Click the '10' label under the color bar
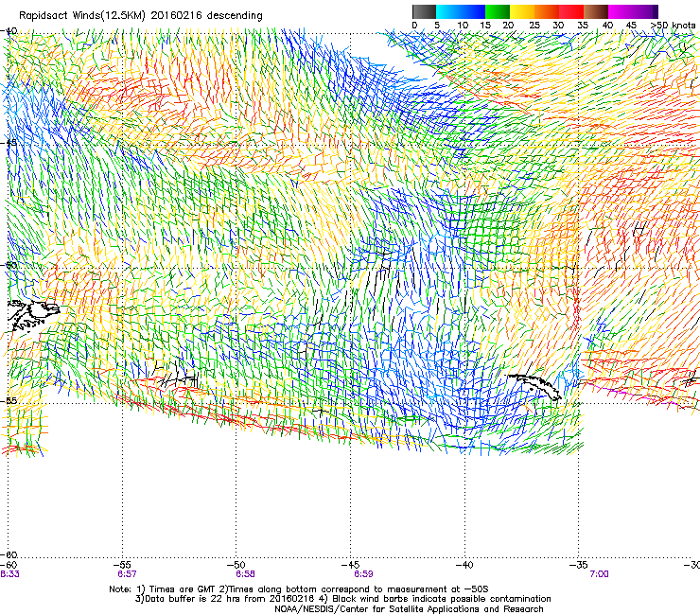 point(463,26)
